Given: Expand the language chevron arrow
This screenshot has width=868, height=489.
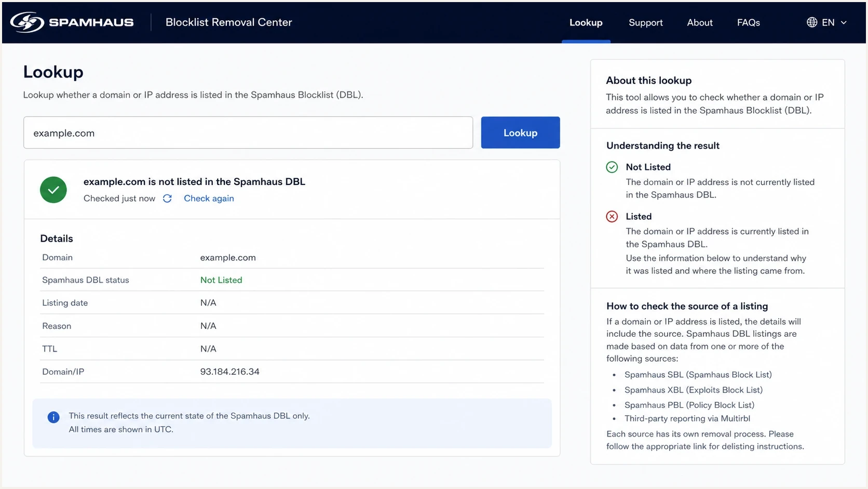Looking at the screenshot, I should click(844, 22).
